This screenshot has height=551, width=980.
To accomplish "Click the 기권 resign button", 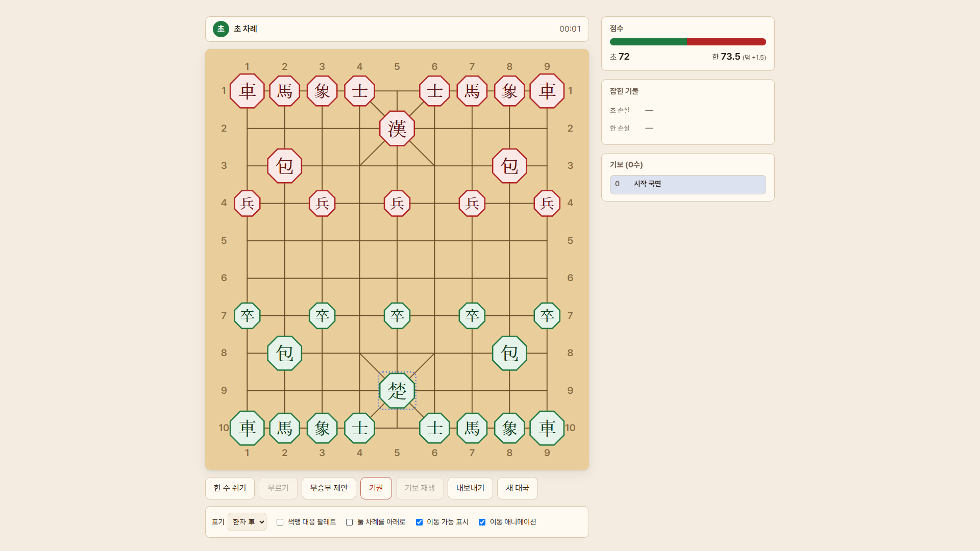I will (376, 488).
